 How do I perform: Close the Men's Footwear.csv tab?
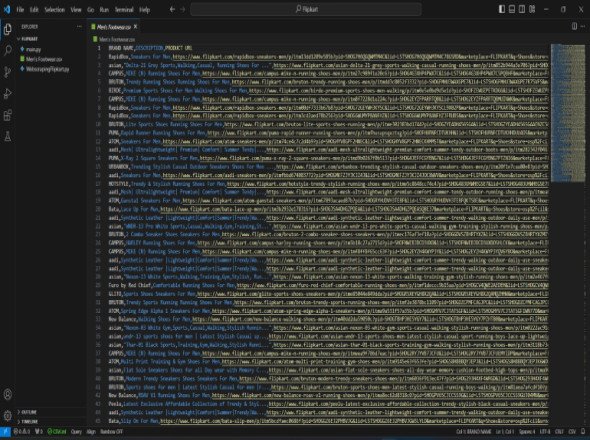pyautogui.click(x=135, y=27)
